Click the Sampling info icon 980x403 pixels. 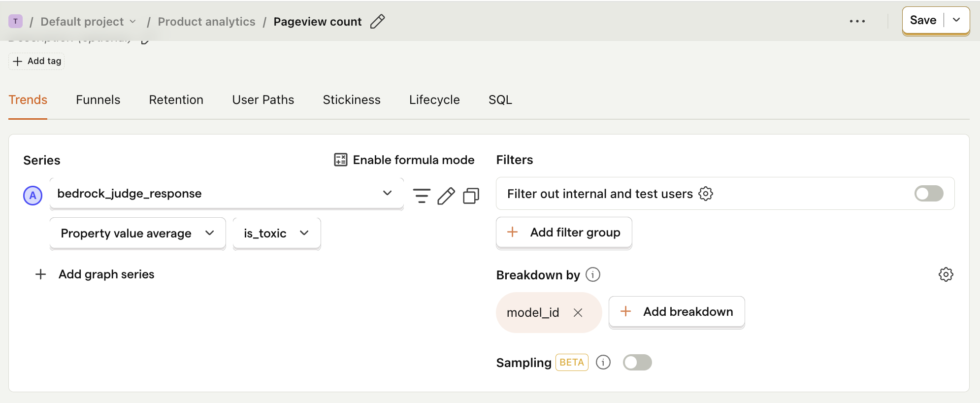603,363
